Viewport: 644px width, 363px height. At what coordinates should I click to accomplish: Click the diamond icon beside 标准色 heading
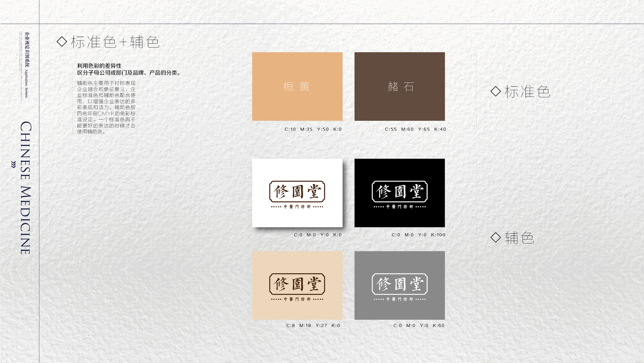point(495,91)
